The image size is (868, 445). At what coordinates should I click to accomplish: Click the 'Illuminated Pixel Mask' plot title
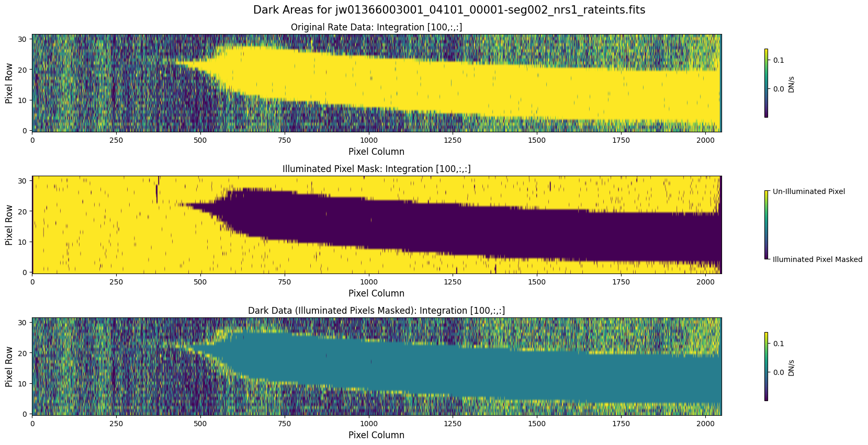(x=376, y=169)
